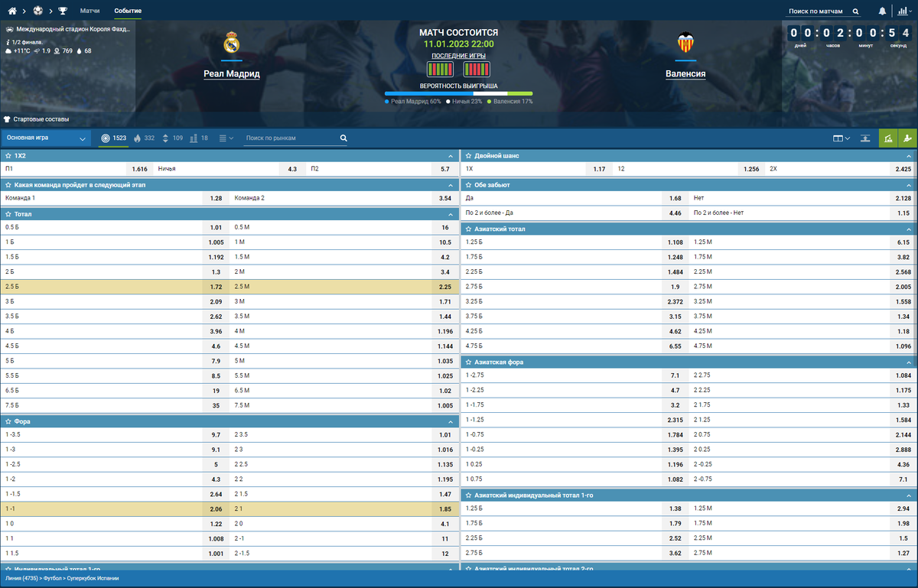Open the Последние игры link
Viewport: 918px width, 588px height.
(x=459, y=57)
